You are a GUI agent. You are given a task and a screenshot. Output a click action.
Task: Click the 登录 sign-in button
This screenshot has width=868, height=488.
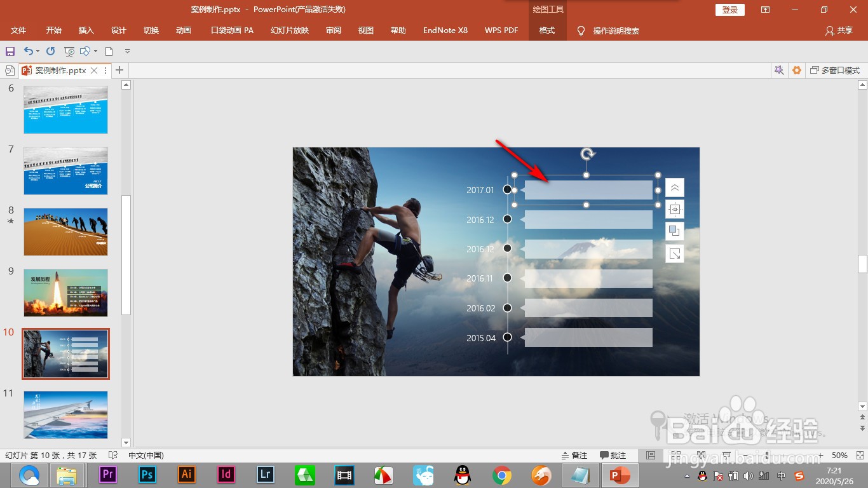(730, 10)
